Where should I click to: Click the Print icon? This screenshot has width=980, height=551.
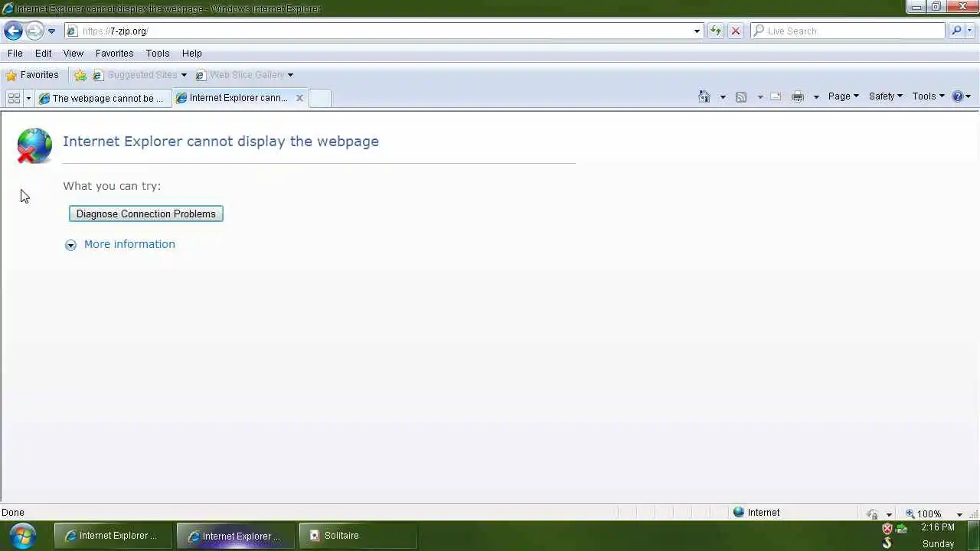tap(798, 96)
